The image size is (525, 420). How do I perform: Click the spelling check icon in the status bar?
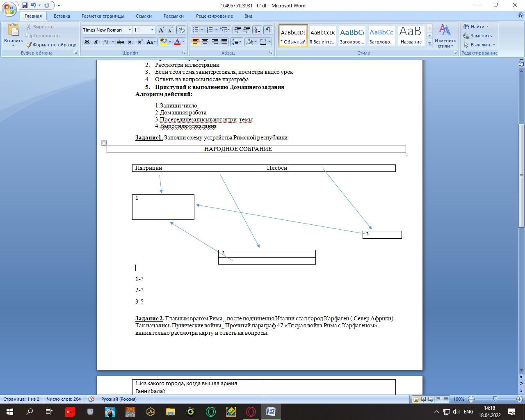[91, 399]
